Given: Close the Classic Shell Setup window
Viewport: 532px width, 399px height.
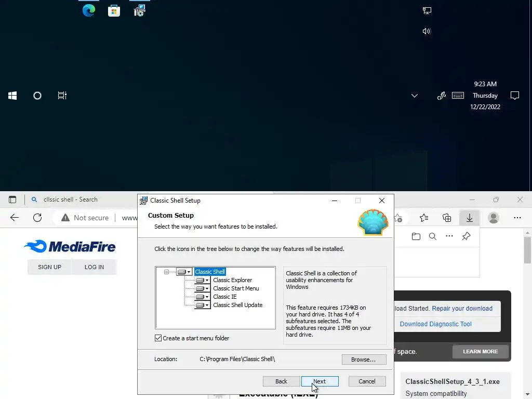Looking at the screenshot, I should (x=382, y=201).
